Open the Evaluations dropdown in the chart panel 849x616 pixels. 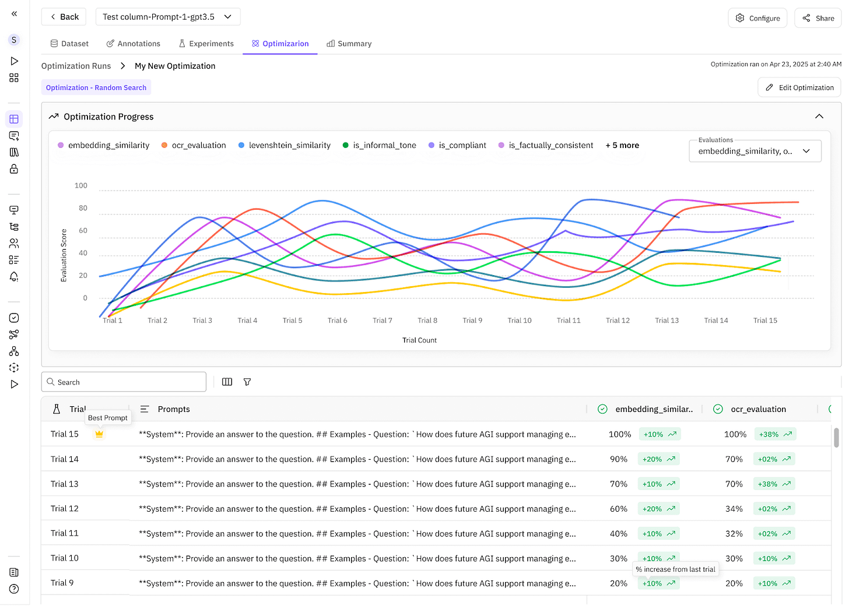(x=755, y=151)
